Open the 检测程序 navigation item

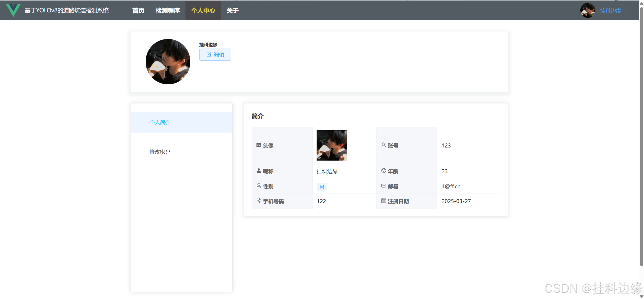(x=168, y=11)
